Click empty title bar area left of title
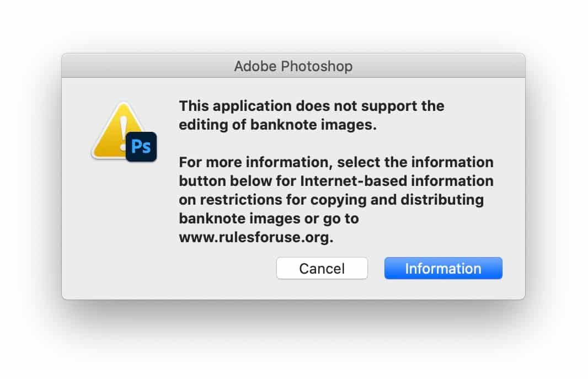 (x=146, y=66)
